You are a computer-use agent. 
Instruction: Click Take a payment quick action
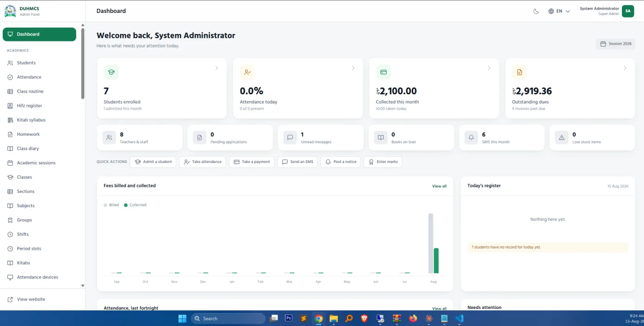pos(252,162)
